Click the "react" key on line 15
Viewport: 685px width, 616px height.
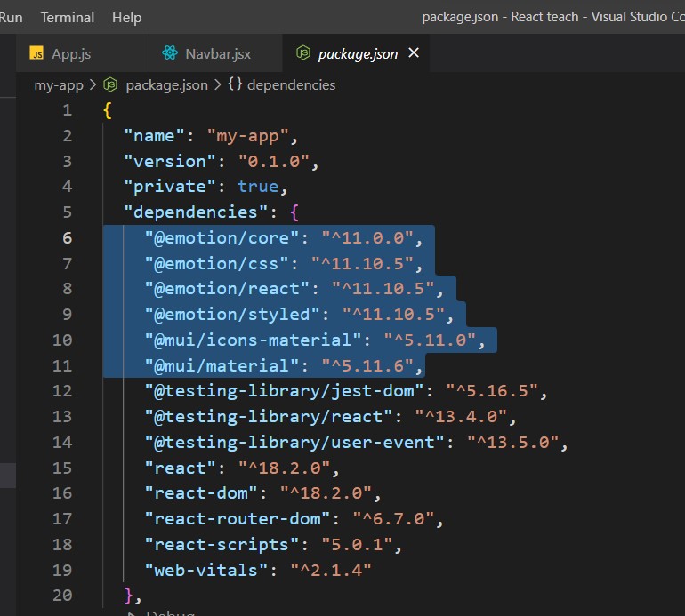click(181, 468)
